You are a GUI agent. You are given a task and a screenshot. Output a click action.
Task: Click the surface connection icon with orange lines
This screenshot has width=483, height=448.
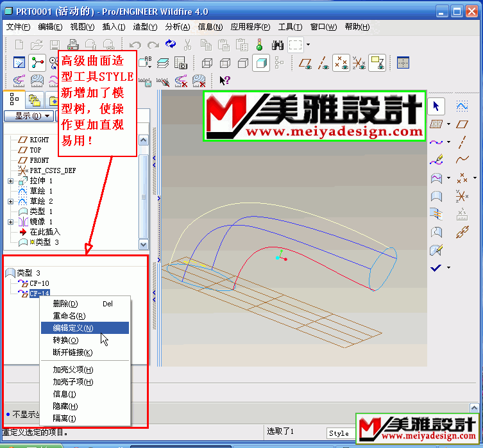[x=436, y=214]
